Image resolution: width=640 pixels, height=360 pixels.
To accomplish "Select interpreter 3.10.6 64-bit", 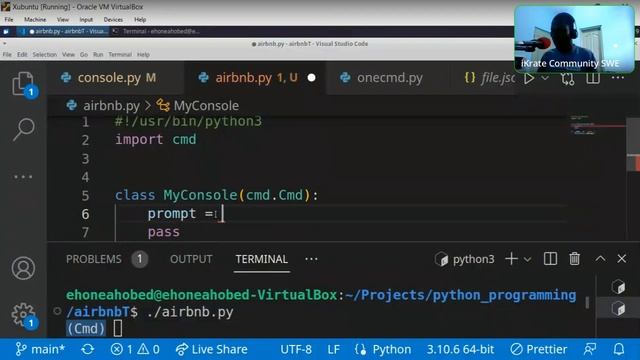I will (x=460, y=349).
